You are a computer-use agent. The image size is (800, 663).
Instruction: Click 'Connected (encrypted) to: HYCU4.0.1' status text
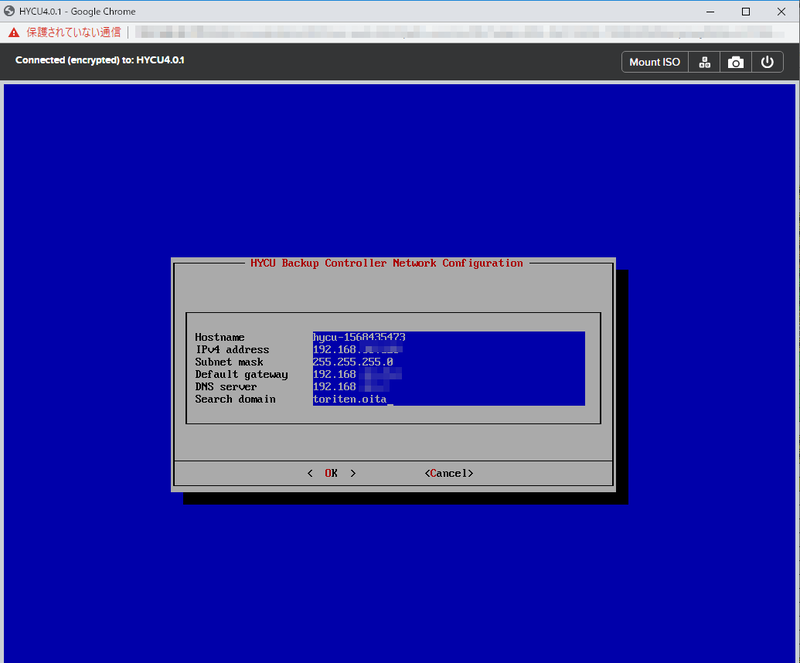(100, 60)
